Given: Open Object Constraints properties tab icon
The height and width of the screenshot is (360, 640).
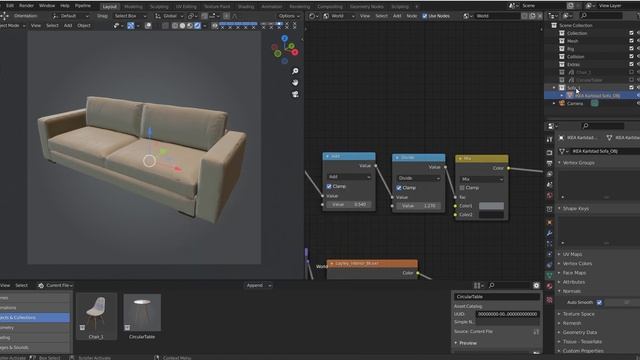Looking at the screenshot, I should [549, 265].
